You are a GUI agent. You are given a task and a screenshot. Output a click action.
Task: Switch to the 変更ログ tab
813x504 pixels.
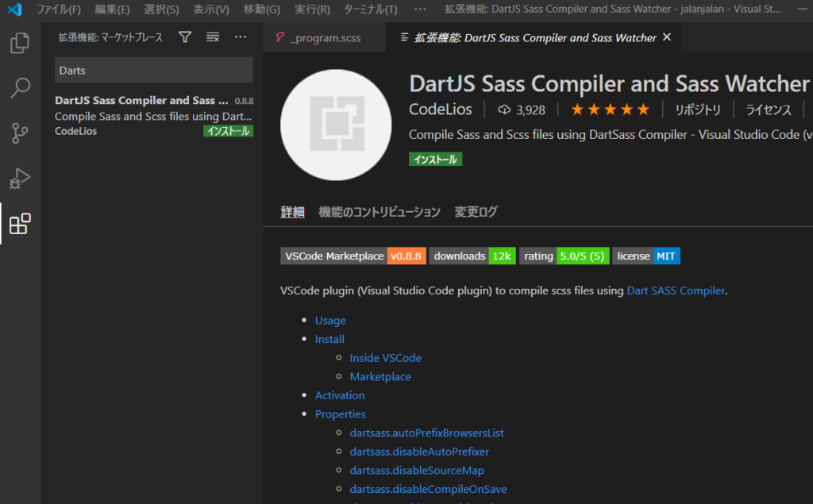tap(476, 212)
